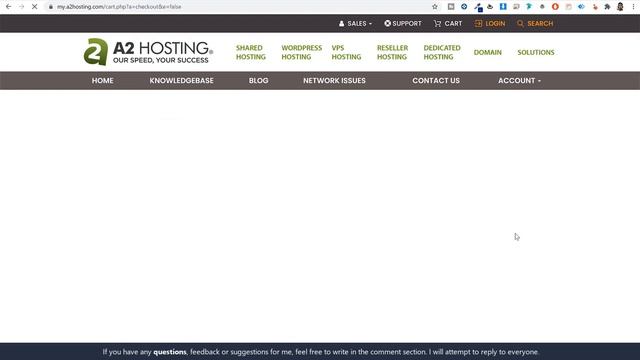
Task: Stop page loading with the X button
Action: (35, 7)
